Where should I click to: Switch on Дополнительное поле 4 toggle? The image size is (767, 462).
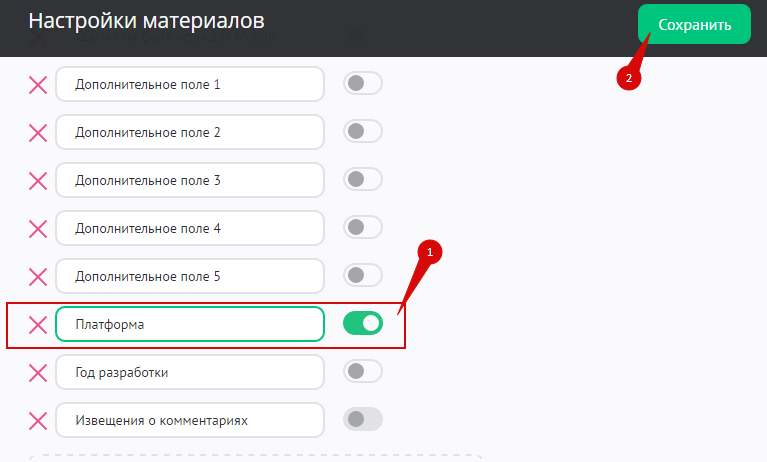point(362,229)
